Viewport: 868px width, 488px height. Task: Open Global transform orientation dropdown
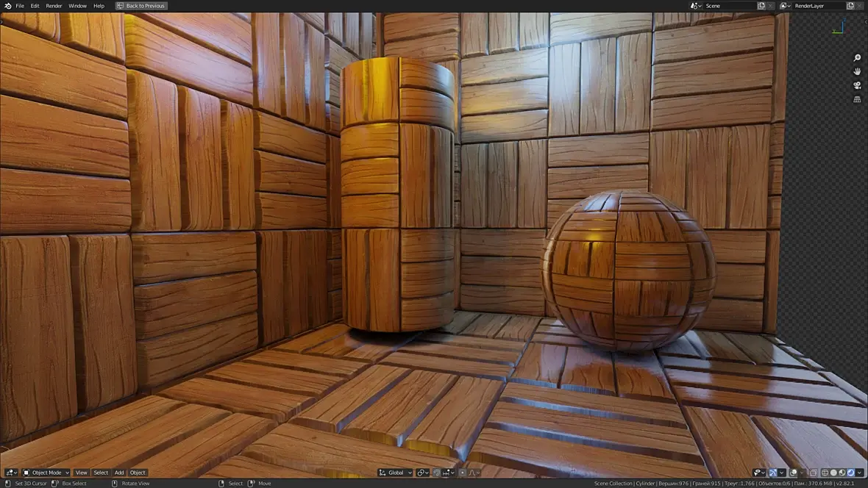click(395, 473)
